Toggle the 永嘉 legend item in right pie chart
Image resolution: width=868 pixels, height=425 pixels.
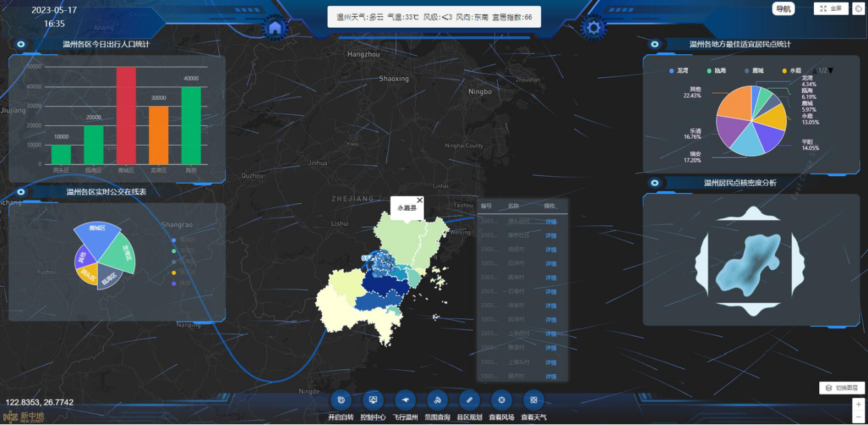click(x=791, y=70)
